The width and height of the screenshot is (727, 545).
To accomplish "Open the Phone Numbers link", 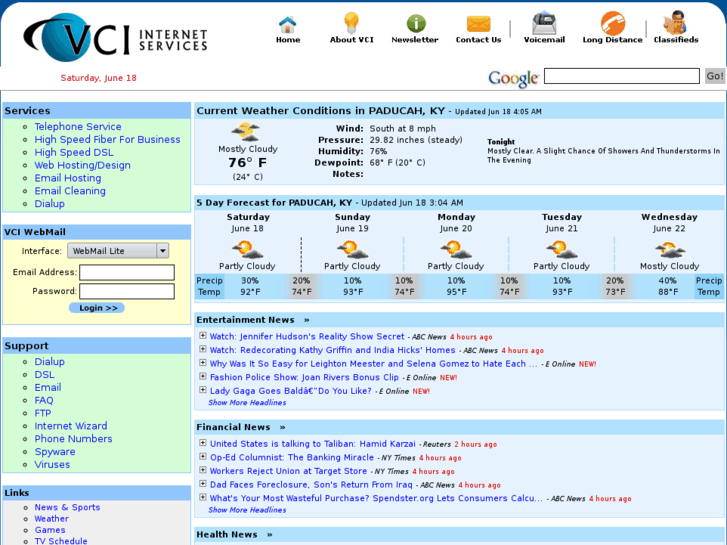I will 73,439.
